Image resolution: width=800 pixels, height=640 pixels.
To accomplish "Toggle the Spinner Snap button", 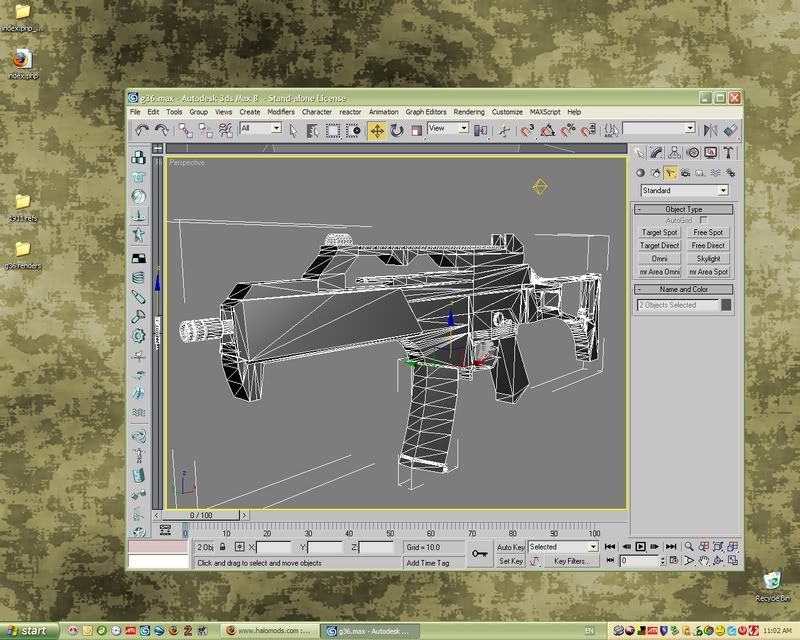I will [x=588, y=131].
